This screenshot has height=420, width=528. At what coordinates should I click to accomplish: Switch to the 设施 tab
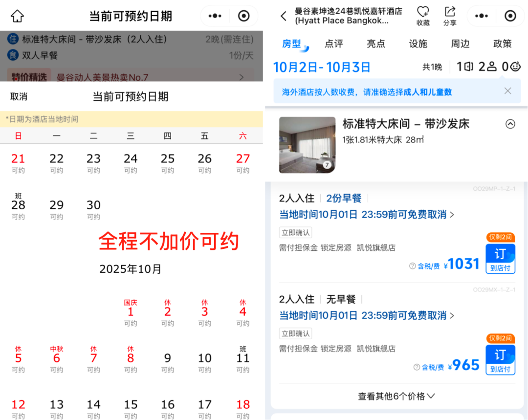pyautogui.click(x=418, y=44)
